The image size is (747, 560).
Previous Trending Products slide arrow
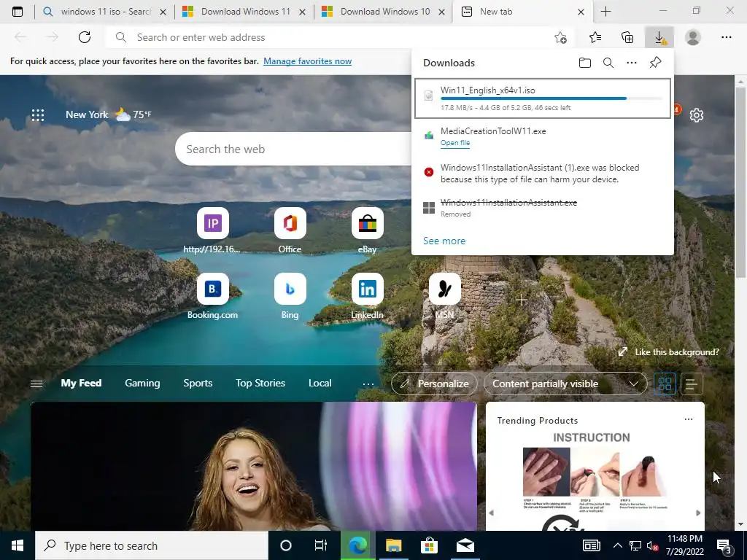click(x=492, y=513)
